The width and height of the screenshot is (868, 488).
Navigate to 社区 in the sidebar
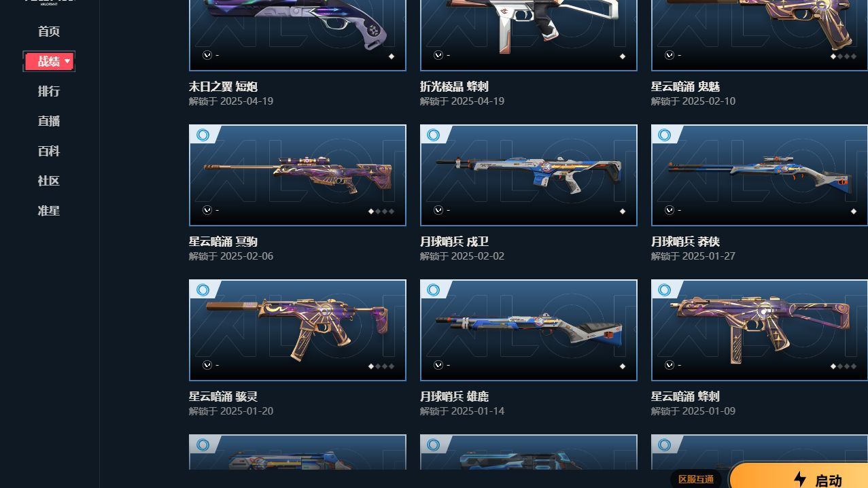coord(49,181)
